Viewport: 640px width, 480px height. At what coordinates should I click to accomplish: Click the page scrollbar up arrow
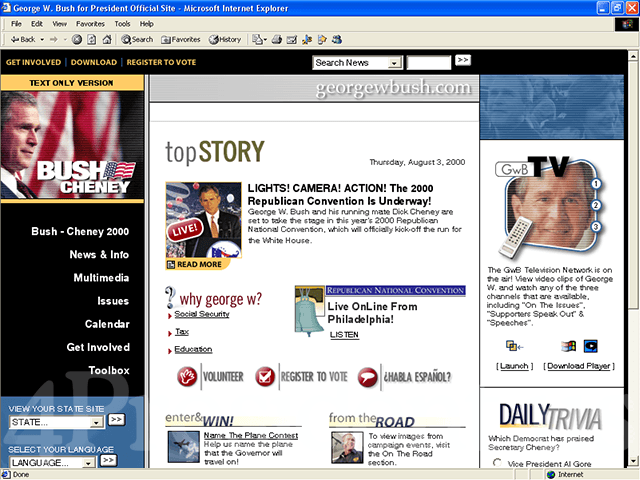633,56
